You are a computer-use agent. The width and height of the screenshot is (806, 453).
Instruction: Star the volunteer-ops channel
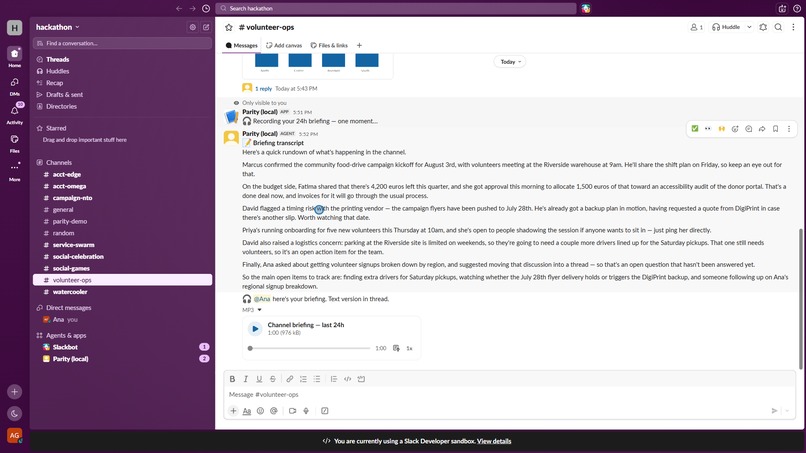pos(229,27)
